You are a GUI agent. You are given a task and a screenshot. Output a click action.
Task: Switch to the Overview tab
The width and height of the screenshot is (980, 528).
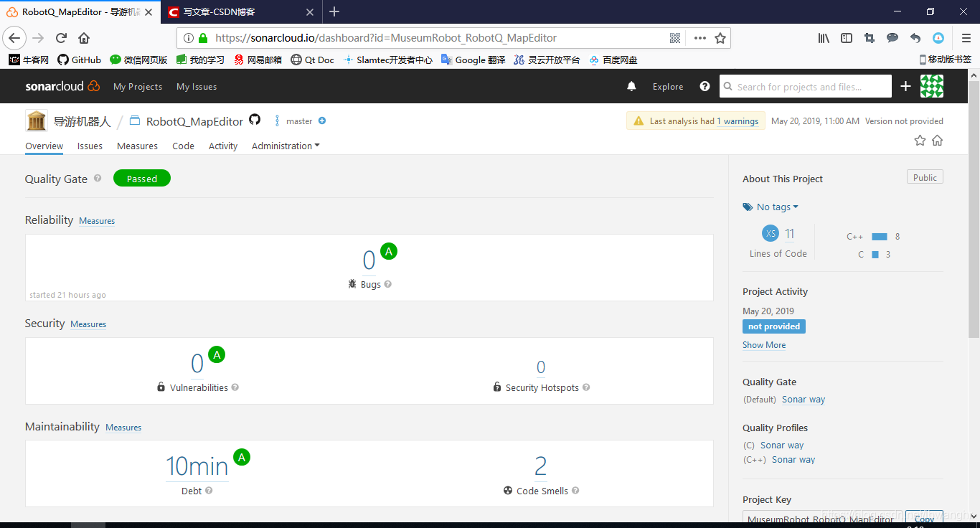(44, 146)
